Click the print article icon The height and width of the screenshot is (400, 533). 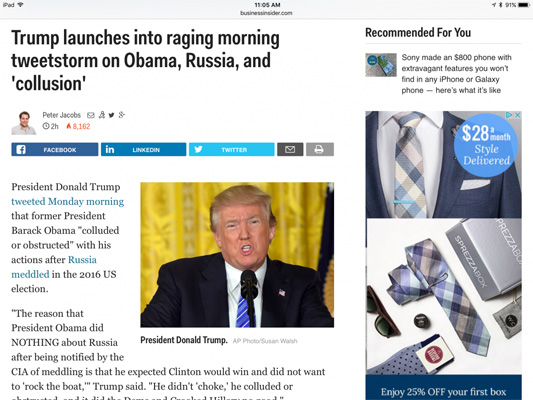[320, 150]
